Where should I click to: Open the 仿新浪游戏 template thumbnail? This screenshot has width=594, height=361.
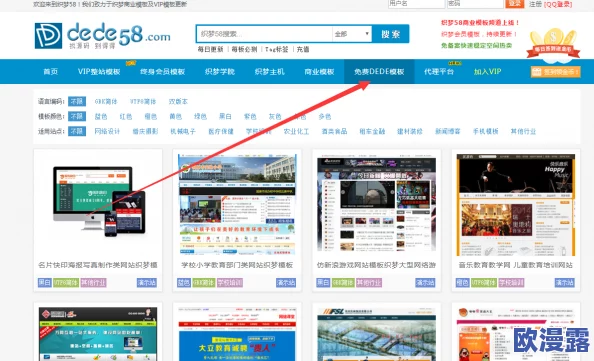377,205
